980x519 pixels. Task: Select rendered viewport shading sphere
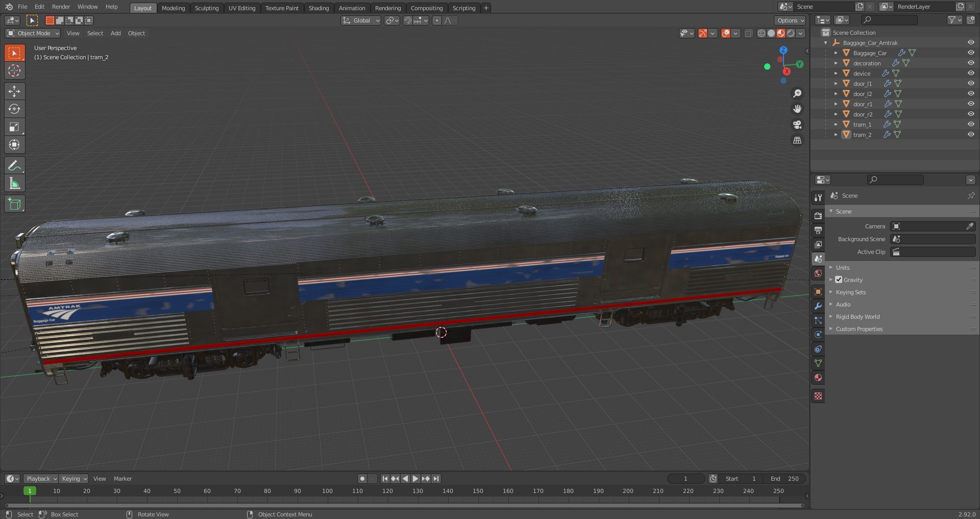791,33
